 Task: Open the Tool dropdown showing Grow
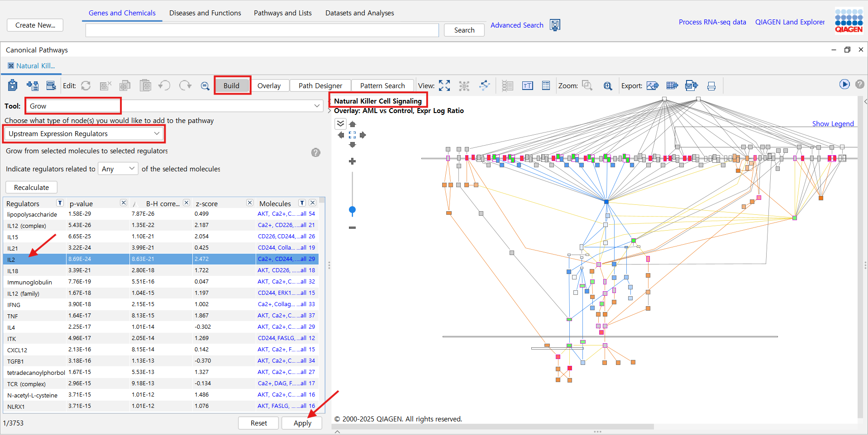click(x=175, y=106)
